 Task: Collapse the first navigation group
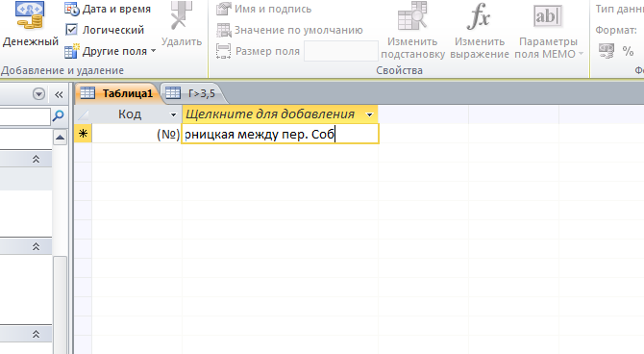click(x=36, y=159)
